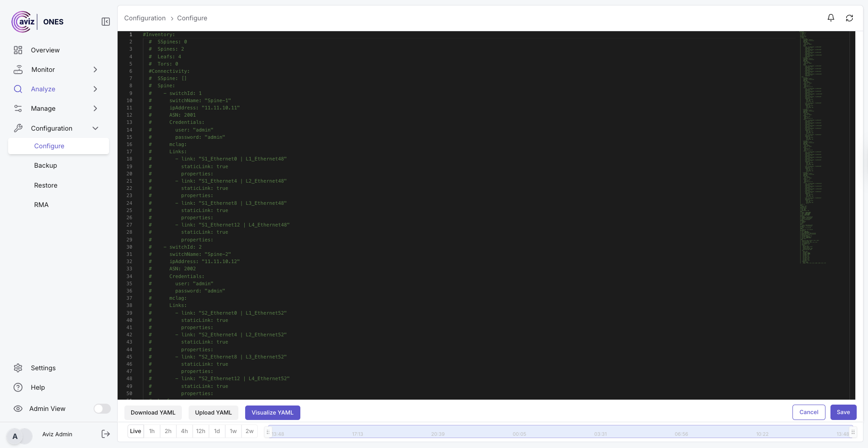Select the 12h time range
Viewport: 868px width, 448px height.
click(201, 431)
